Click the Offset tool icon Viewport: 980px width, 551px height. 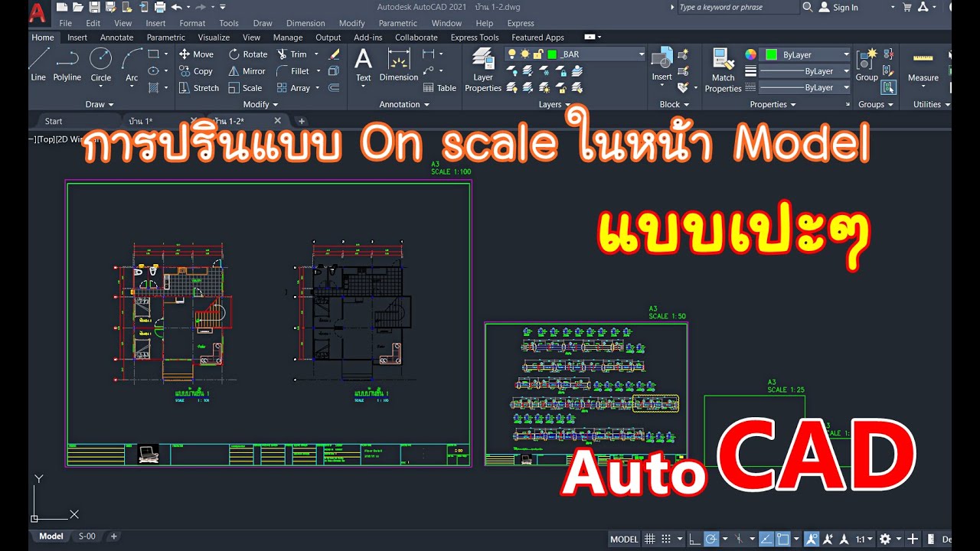[x=334, y=88]
